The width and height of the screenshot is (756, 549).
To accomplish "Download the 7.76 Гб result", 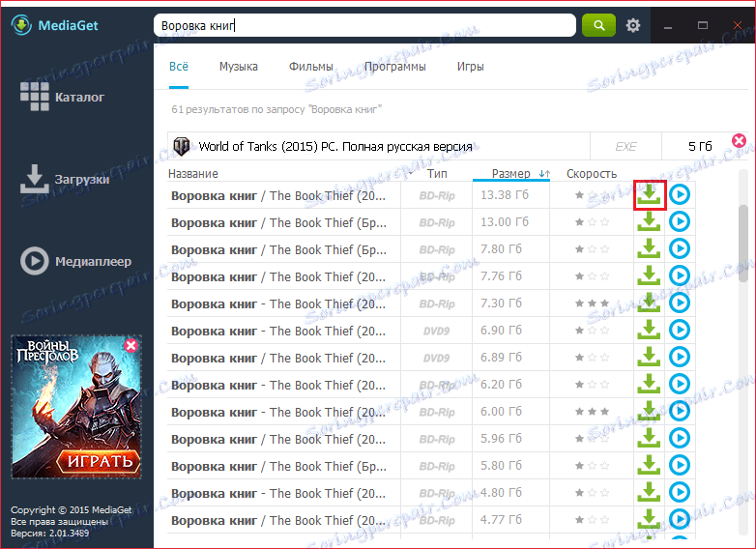I will (x=649, y=275).
